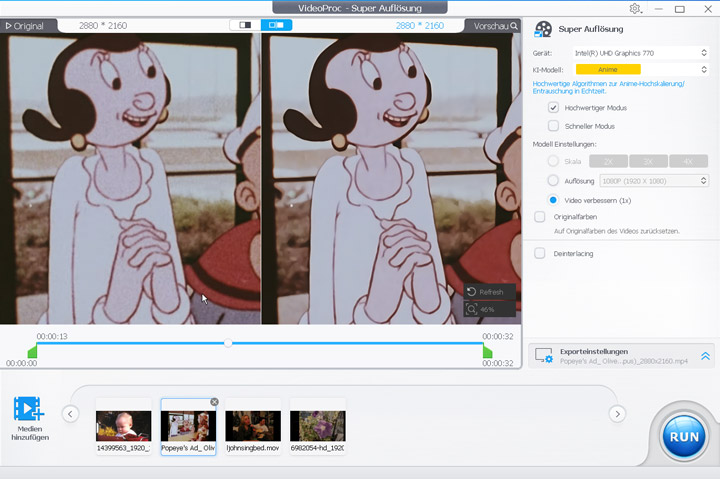Select the 14399563_1920 baby video thumbnail
The image size is (720, 479).
[124, 427]
